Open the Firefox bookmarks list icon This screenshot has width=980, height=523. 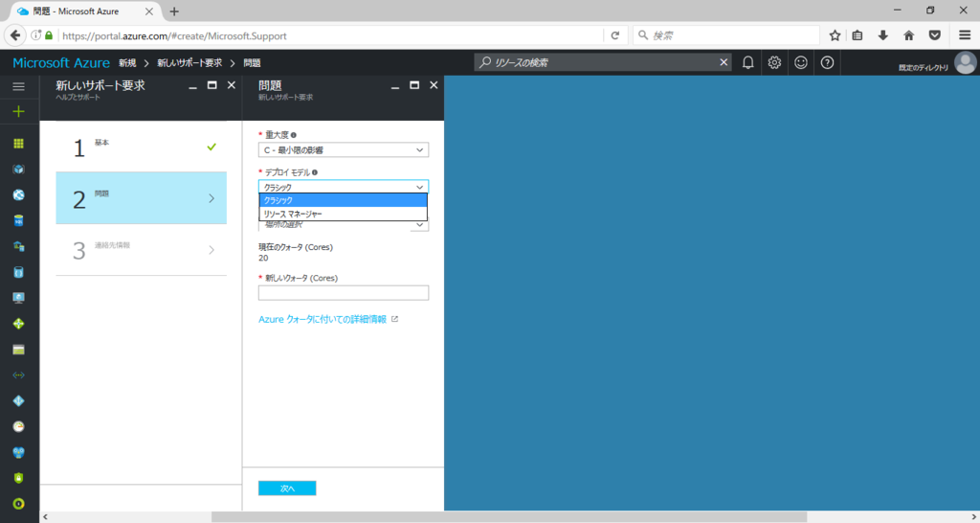[x=857, y=35]
